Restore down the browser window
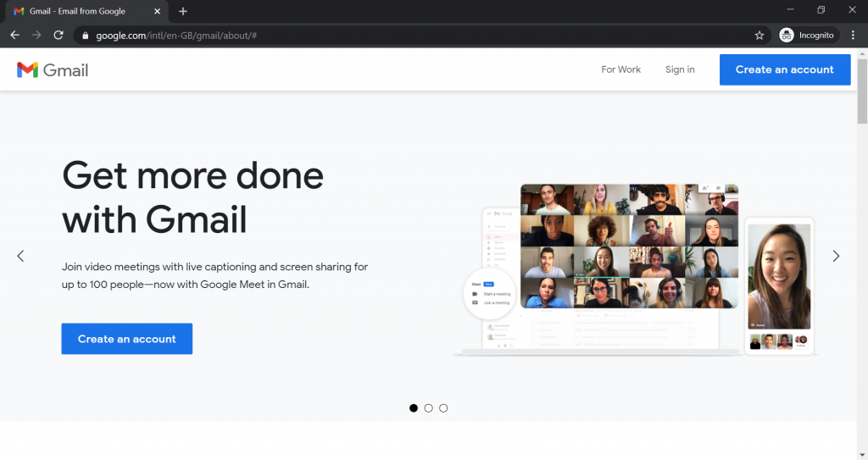Viewport: 868px width, 460px height. pos(821,9)
